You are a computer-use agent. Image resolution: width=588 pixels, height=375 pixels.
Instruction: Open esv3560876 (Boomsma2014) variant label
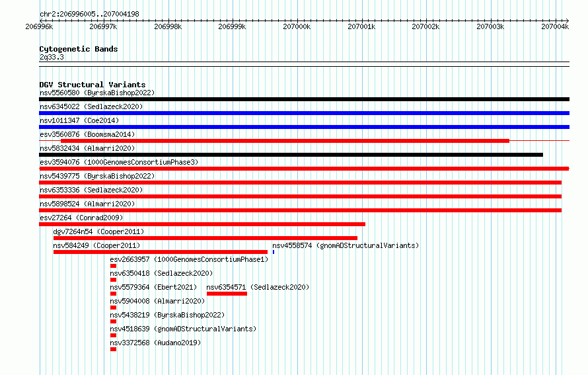pyautogui.click(x=87, y=134)
